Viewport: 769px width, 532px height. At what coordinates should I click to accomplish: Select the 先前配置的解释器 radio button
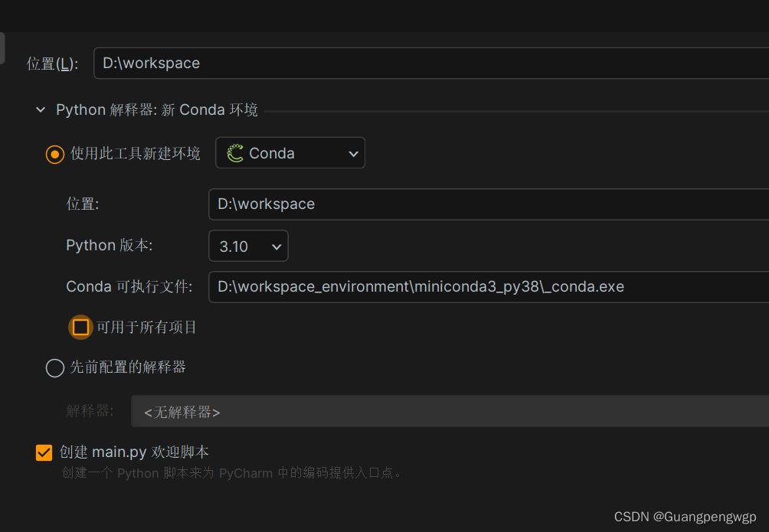click(54, 367)
